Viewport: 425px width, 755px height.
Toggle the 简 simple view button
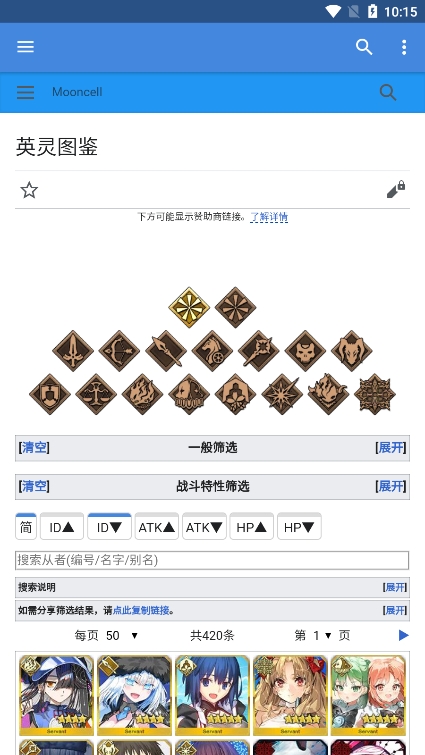point(26,527)
